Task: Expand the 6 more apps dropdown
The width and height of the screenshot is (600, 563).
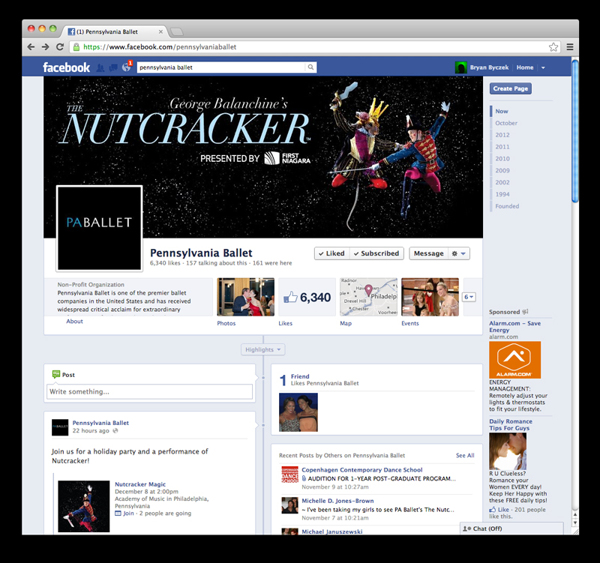Action: pos(469,297)
